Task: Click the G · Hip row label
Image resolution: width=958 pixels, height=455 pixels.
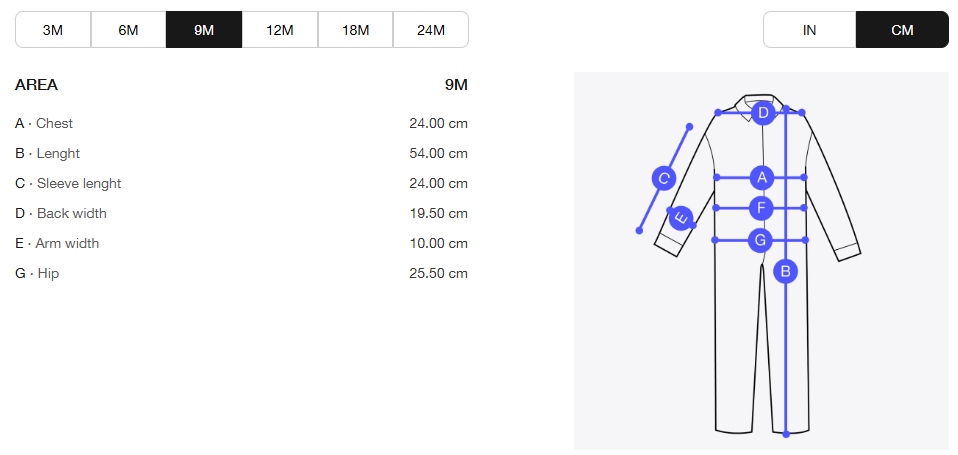Action: (37, 273)
